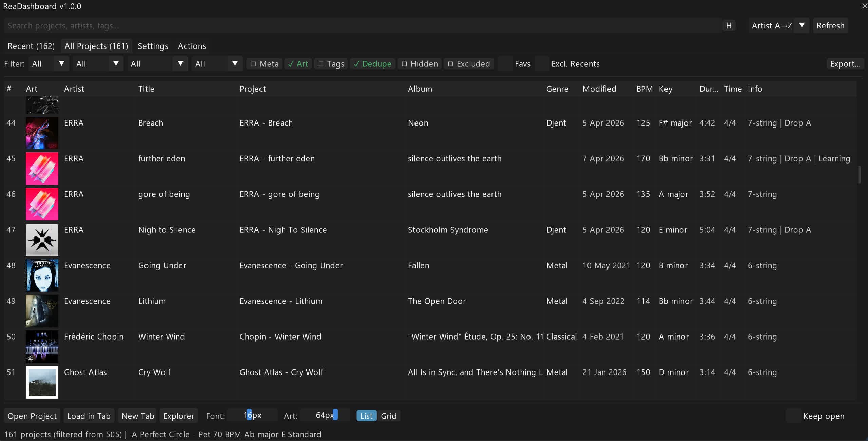Image resolution: width=868 pixels, height=441 pixels.
Task: Click the Nigh to Silence album art thumbnail
Action: pyautogui.click(x=42, y=240)
